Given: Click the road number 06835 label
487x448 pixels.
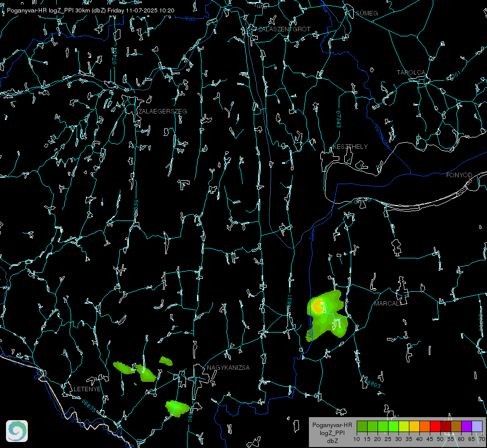Looking at the screenshot, I should pyautogui.click(x=89, y=406).
